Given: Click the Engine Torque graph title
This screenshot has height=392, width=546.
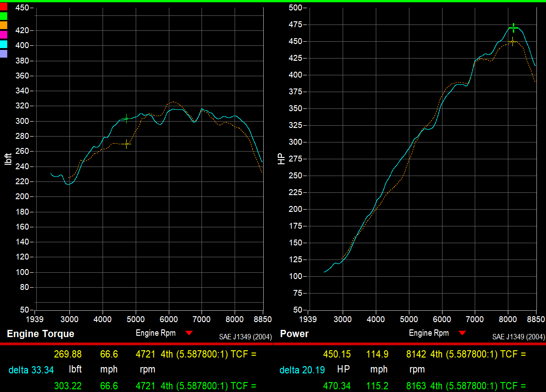Looking at the screenshot, I should [x=40, y=334].
